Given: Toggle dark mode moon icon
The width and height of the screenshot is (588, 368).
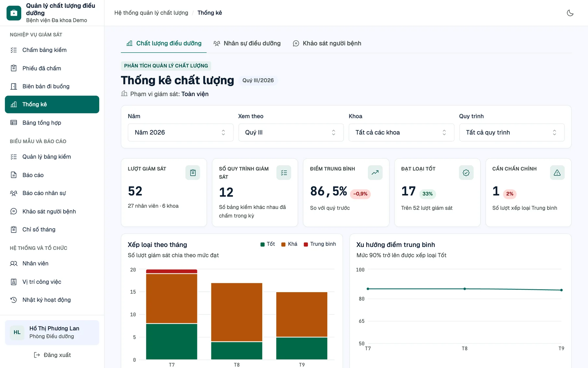Looking at the screenshot, I should tap(570, 13).
